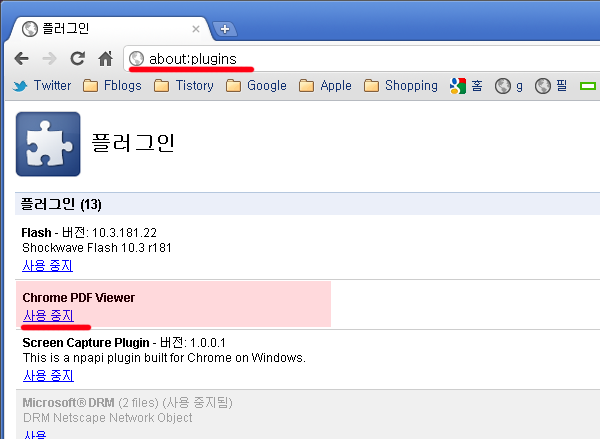
Task: Open the Shopping bookmark folder
Action: coord(401,85)
